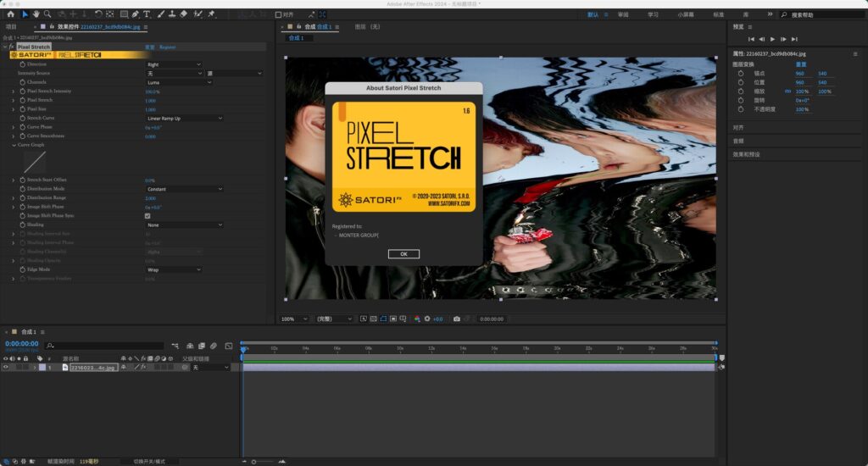Click the 重置 reset link for Pixel Stretch effect
Screen dimensions: 868x466
pyautogui.click(x=149, y=47)
